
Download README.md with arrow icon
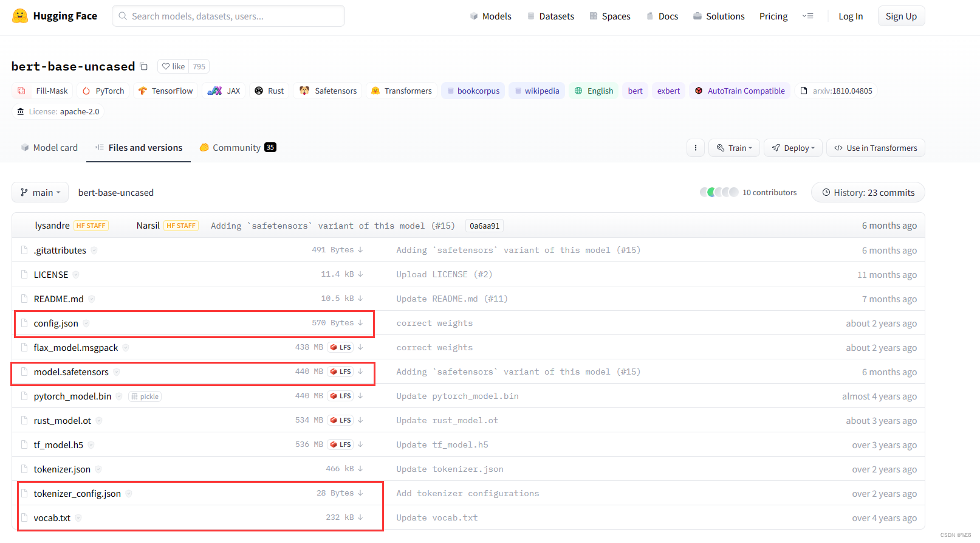360,299
